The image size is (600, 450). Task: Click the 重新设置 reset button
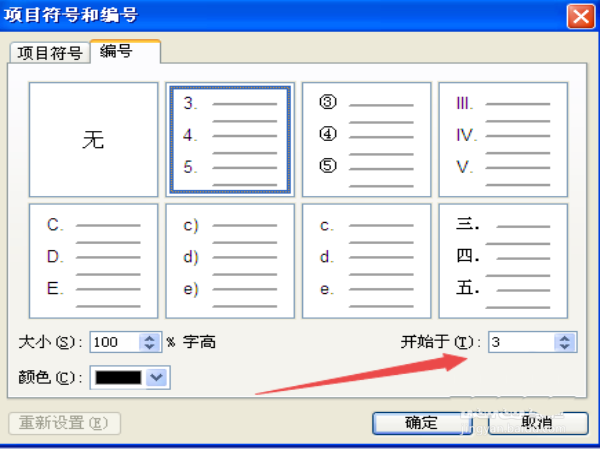coord(65,423)
